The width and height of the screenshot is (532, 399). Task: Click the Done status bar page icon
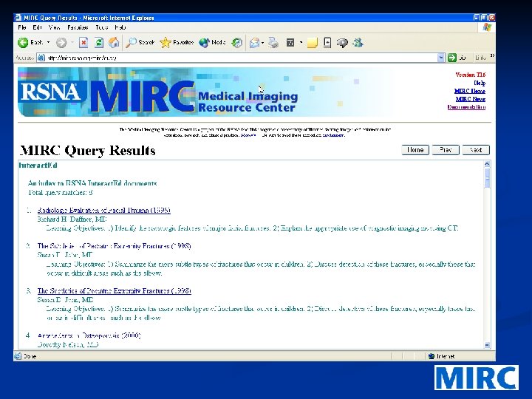tap(18, 356)
